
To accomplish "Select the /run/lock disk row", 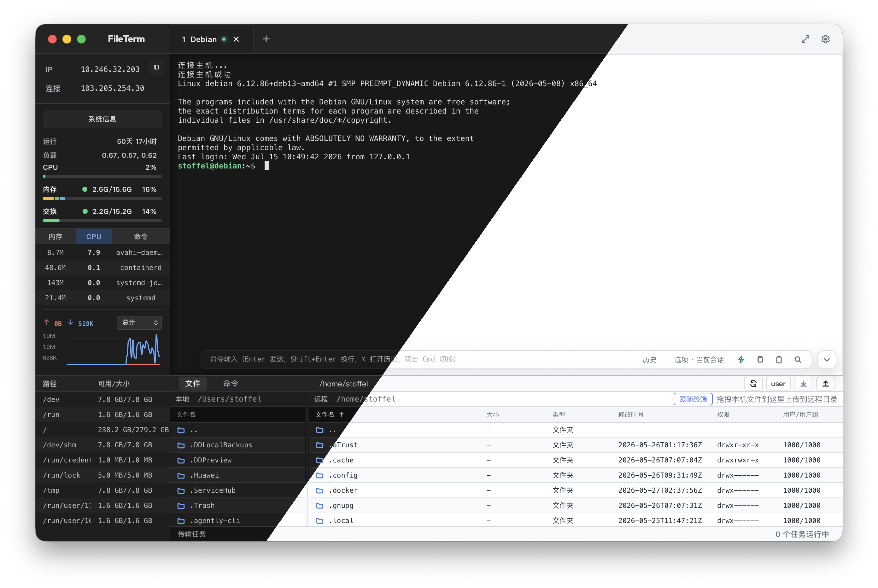I will 103,475.
